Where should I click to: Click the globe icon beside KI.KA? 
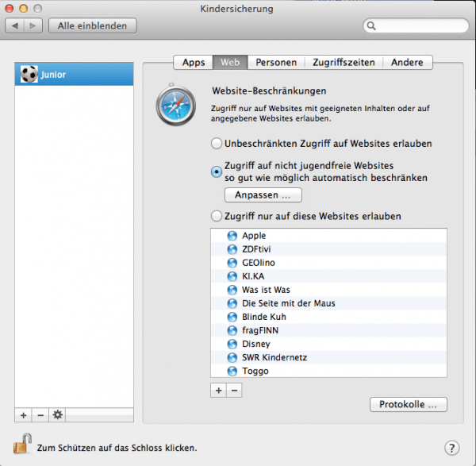(232, 276)
